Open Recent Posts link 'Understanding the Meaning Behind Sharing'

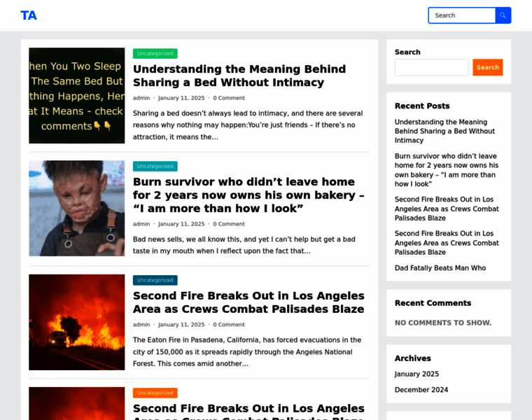(x=444, y=131)
